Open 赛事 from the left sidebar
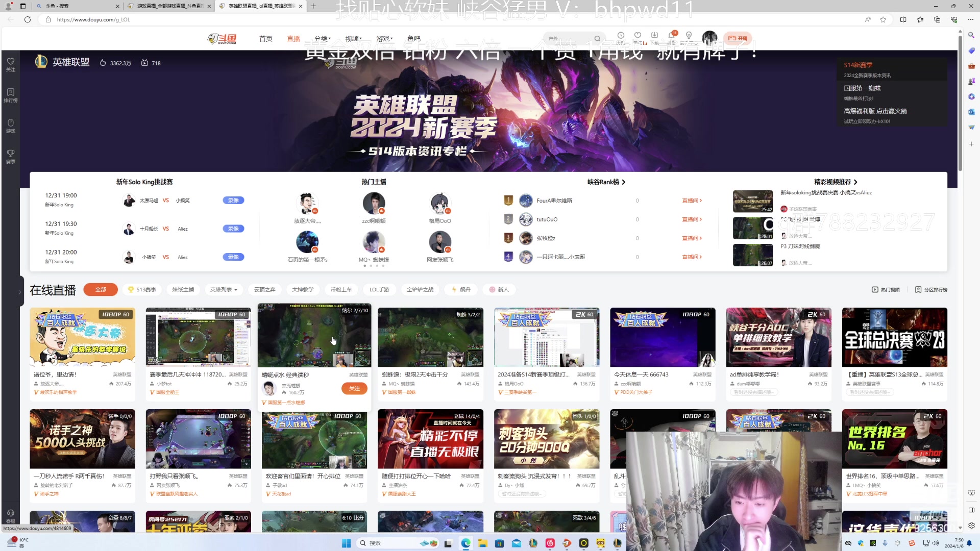Viewport: 980px width, 551px height. pos(11,156)
